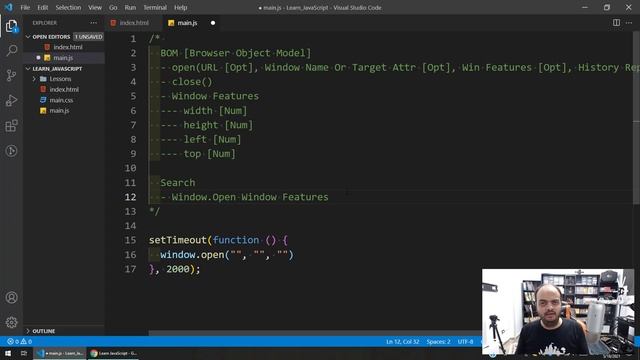
Task: Click line number 12 in the gutter
Action: pyautogui.click(x=130, y=197)
